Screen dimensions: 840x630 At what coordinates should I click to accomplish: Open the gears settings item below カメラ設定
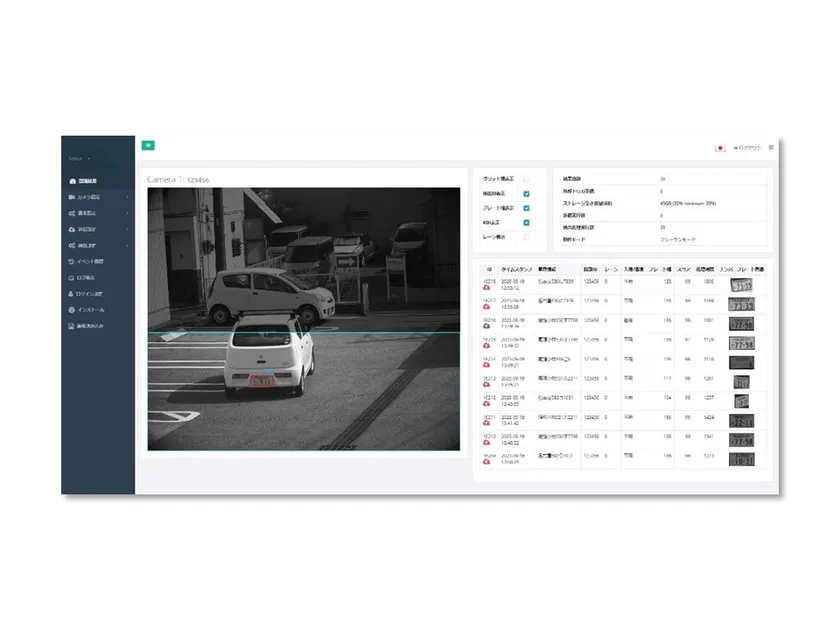pyautogui.click(x=82, y=213)
